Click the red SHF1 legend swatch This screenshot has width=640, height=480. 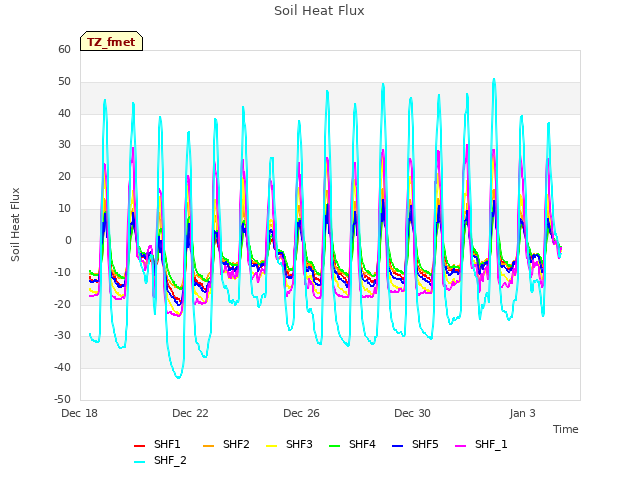(140, 445)
